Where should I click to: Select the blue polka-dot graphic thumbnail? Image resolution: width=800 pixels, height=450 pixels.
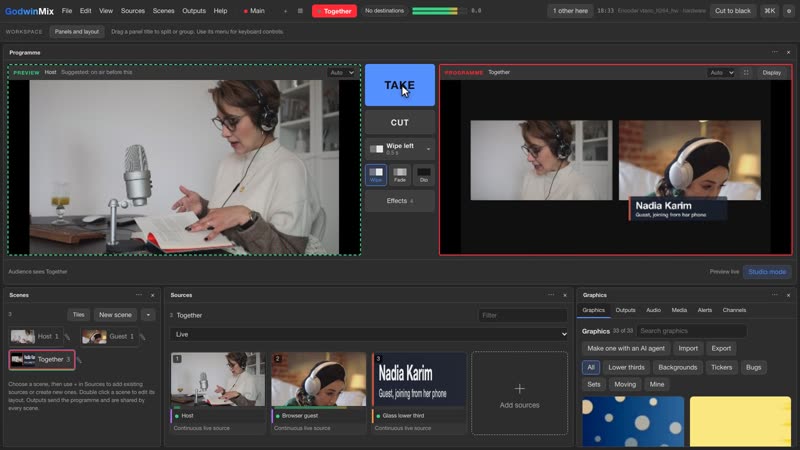click(633, 421)
